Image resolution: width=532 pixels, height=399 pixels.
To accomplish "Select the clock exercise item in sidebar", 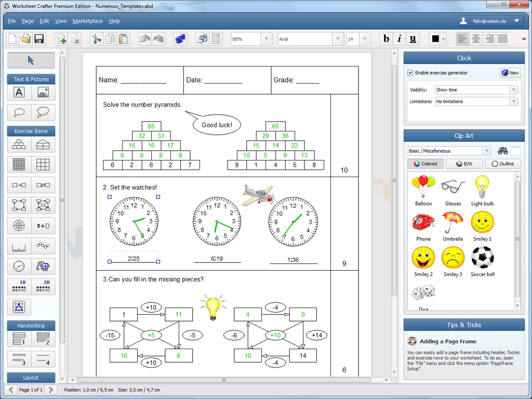I will [x=19, y=266].
